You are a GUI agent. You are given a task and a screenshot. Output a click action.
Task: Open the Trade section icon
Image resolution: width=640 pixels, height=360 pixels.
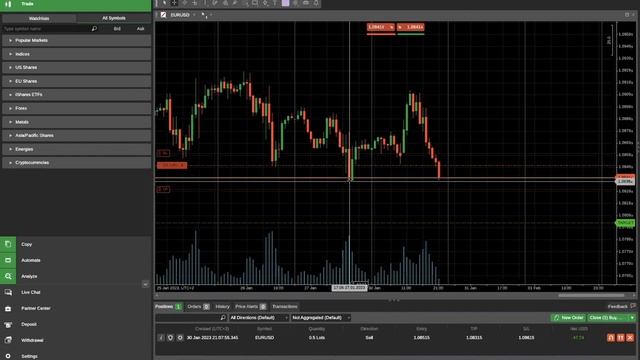(8, 4)
